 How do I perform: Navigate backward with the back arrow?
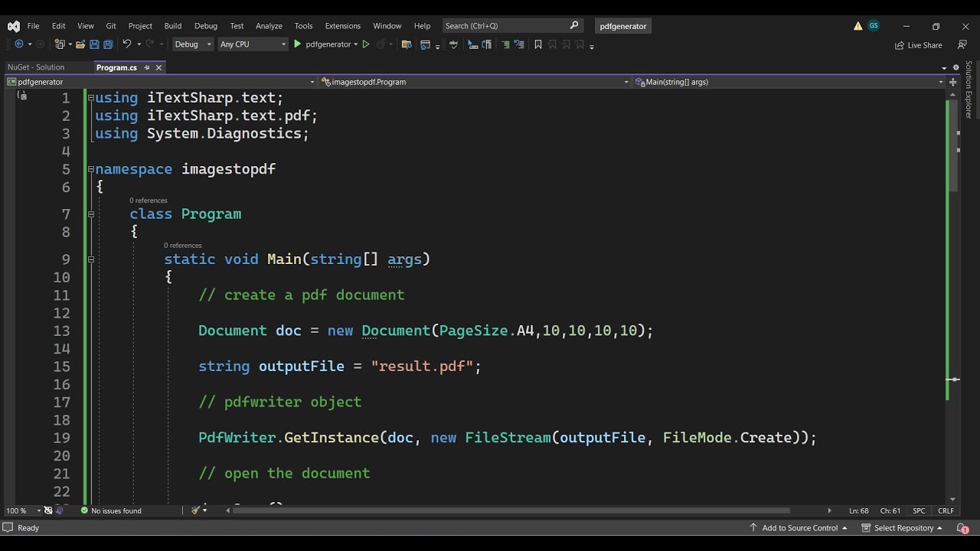19,44
